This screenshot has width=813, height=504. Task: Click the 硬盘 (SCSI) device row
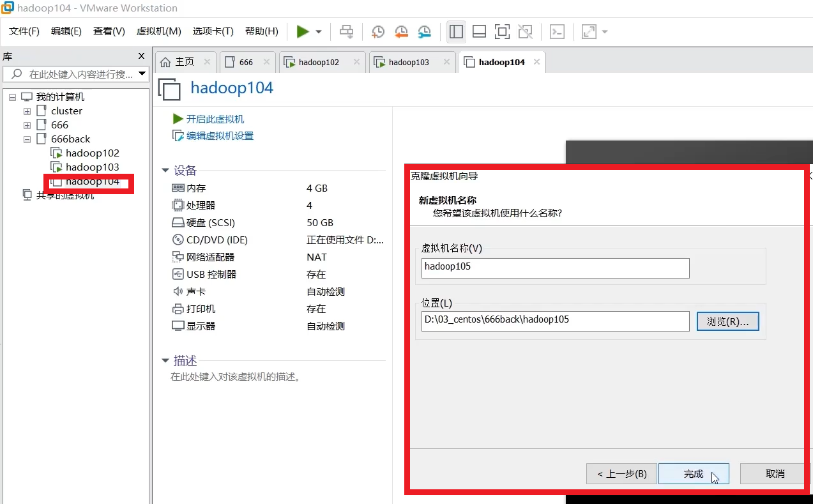(x=278, y=223)
